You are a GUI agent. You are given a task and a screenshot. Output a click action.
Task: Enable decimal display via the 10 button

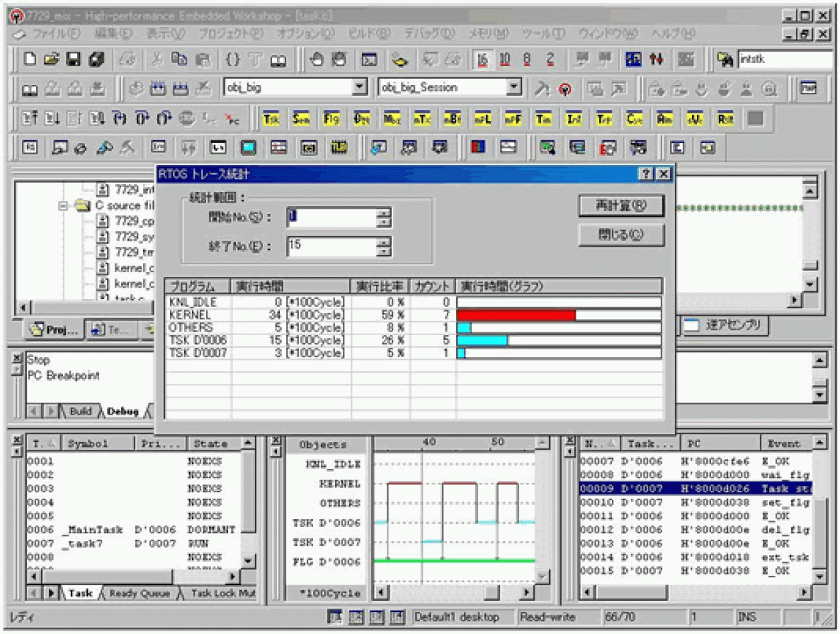click(x=504, y=59)
